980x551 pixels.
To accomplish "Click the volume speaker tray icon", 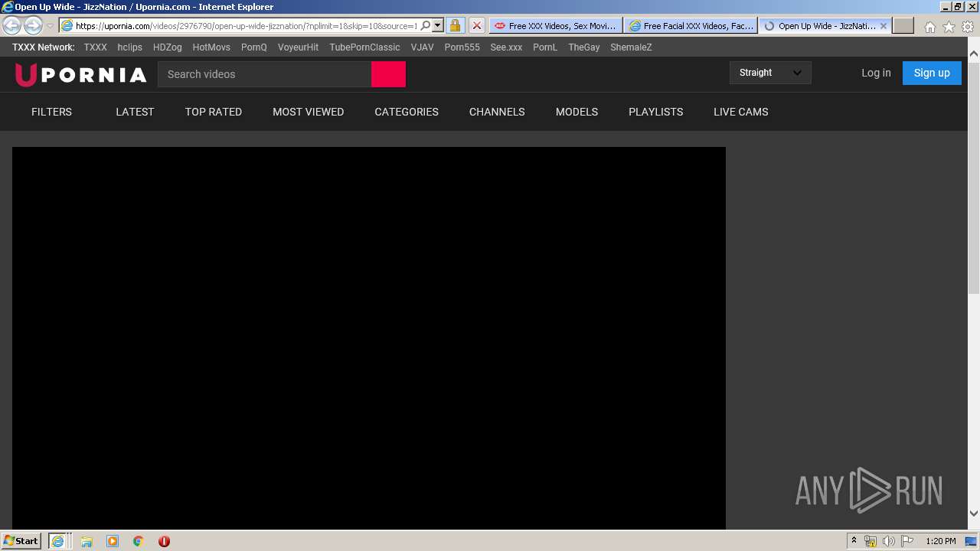I will point(888,541).
